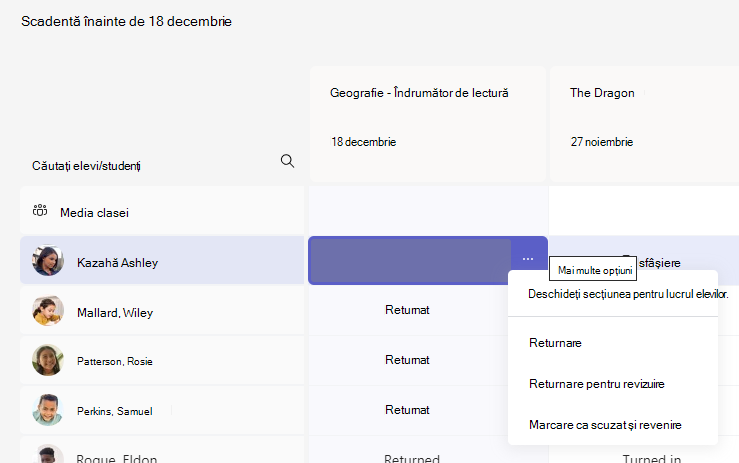This screenshot has height=463, width=739.
Task: Open Kazahă Ashley's profile picture
Action: point(48,260)
